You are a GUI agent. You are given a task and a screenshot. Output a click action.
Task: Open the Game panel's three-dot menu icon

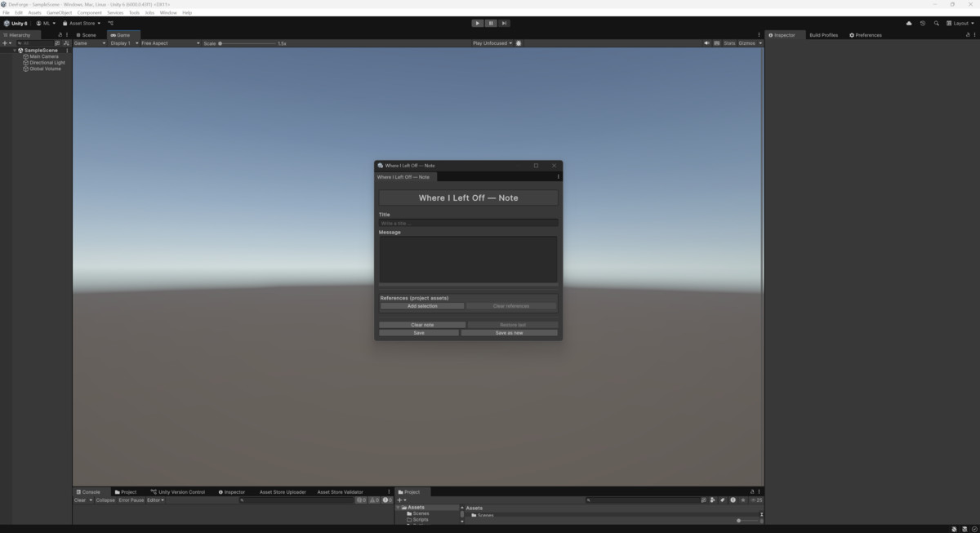(x=758, y=35)
